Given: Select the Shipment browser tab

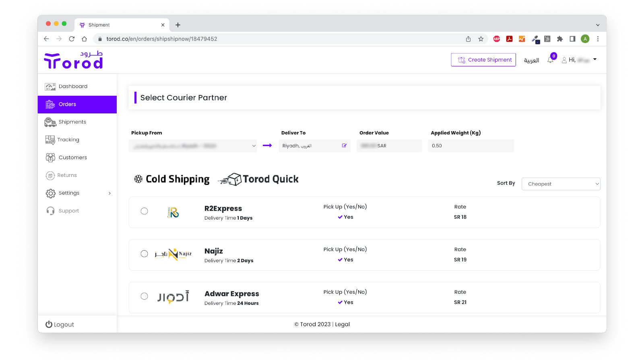Looking at the screenshot, I should coord(122,25).
